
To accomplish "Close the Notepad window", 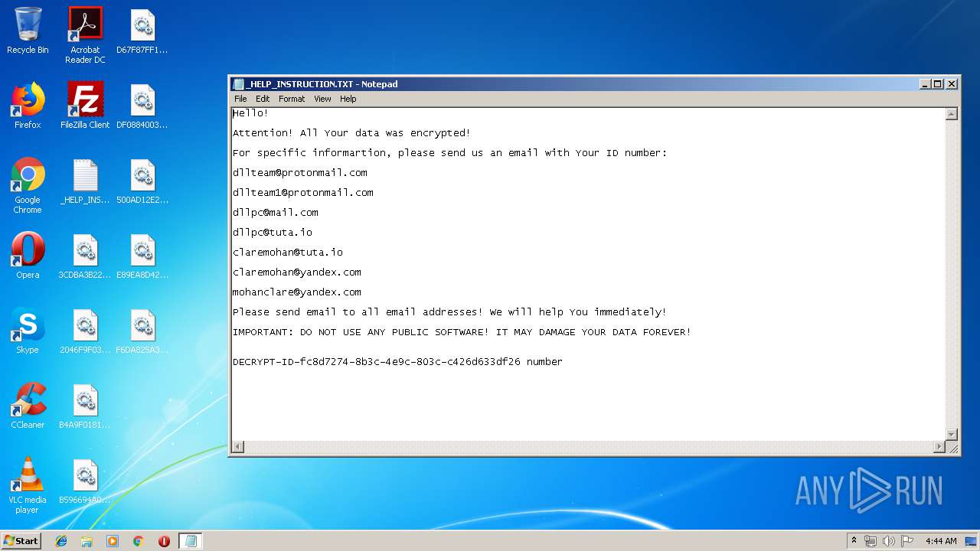I will pos(952,84).
